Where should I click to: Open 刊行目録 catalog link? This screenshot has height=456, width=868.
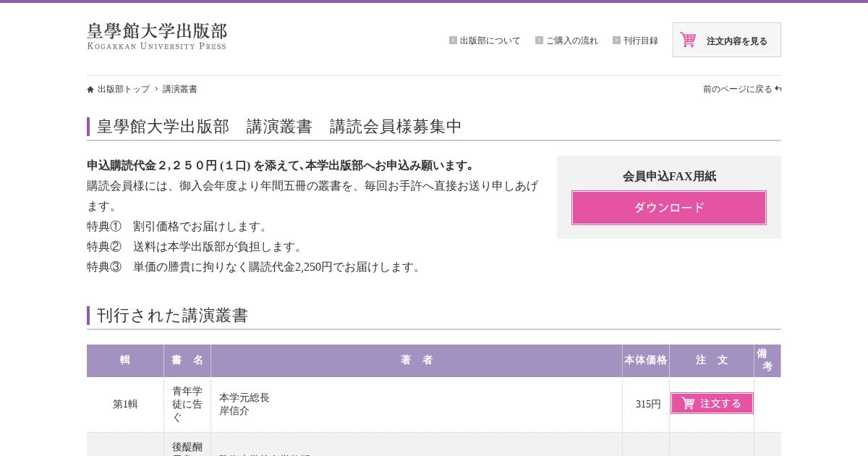(x=640, y=41)
